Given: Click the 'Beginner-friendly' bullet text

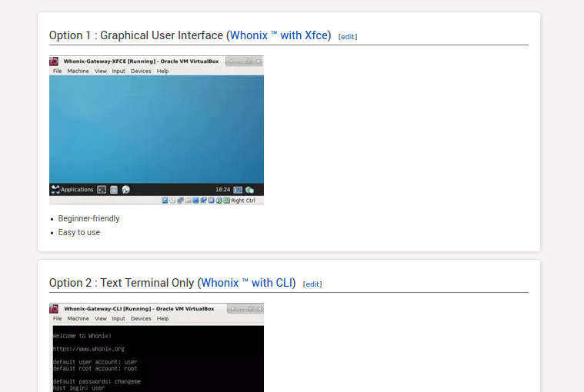Looking at the screenshot, I should (x=88, y=219).
